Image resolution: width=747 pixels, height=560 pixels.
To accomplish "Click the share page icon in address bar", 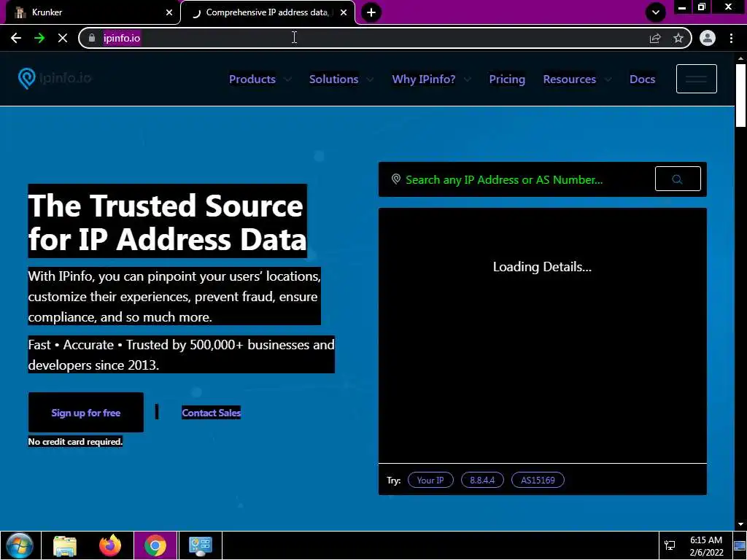I will click(x=655, y=38).
